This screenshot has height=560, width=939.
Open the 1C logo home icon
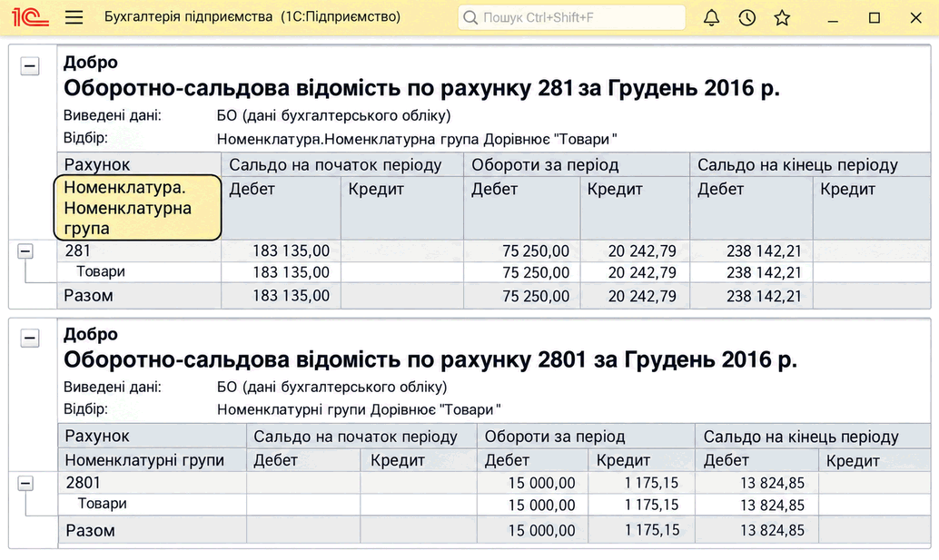pyautogui.click(x=29, y=17)
